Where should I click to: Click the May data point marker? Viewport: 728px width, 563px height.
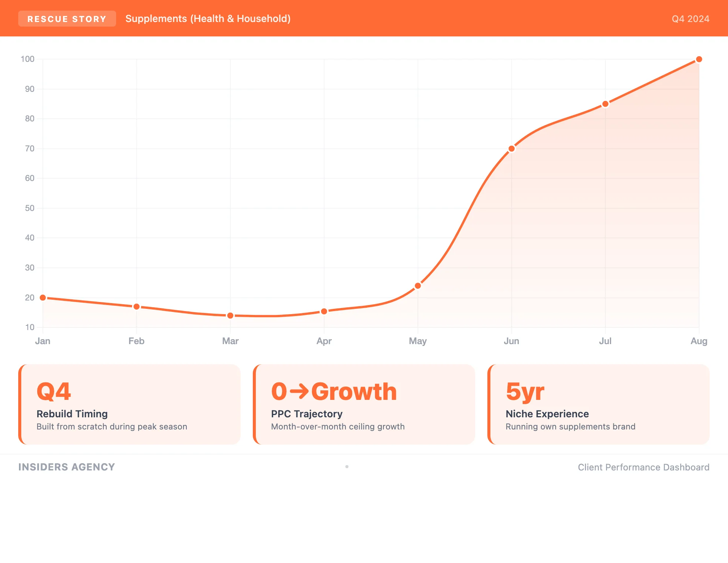418,286
